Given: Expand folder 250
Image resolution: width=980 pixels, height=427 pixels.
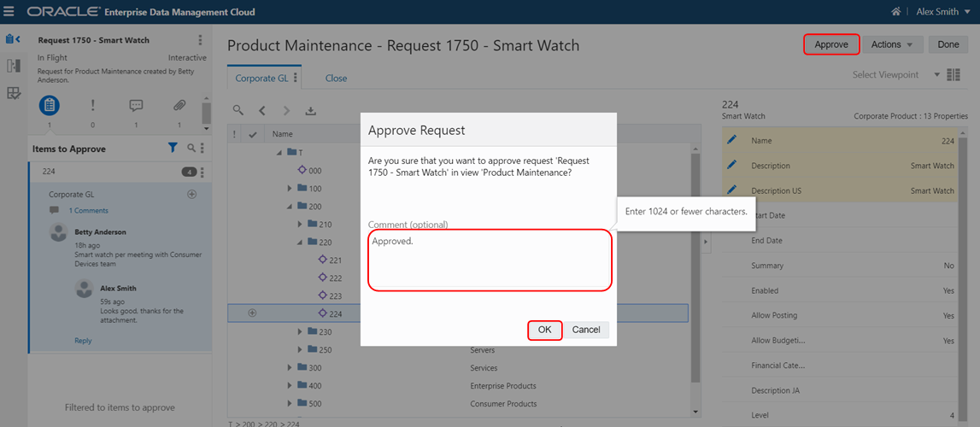Looking at the screenshot, I should pyautogui.click(x=300, y=349).
